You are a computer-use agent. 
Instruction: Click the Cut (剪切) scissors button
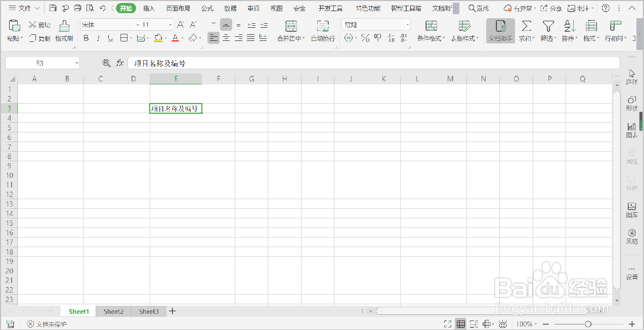(x=39, y=25)
